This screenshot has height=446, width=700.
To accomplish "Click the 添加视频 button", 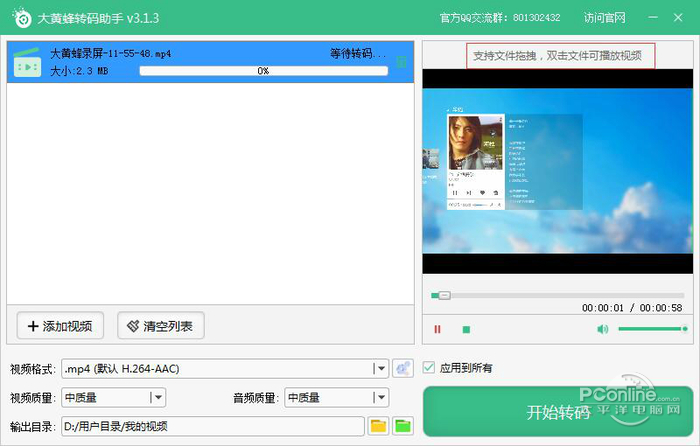I will [x=60, y=326].
